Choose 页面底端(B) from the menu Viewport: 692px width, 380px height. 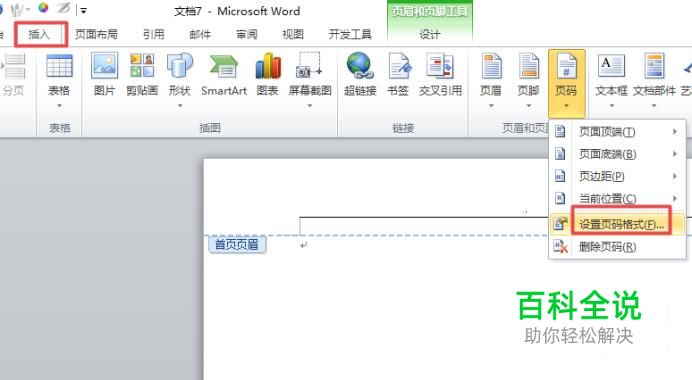[617, 154]
